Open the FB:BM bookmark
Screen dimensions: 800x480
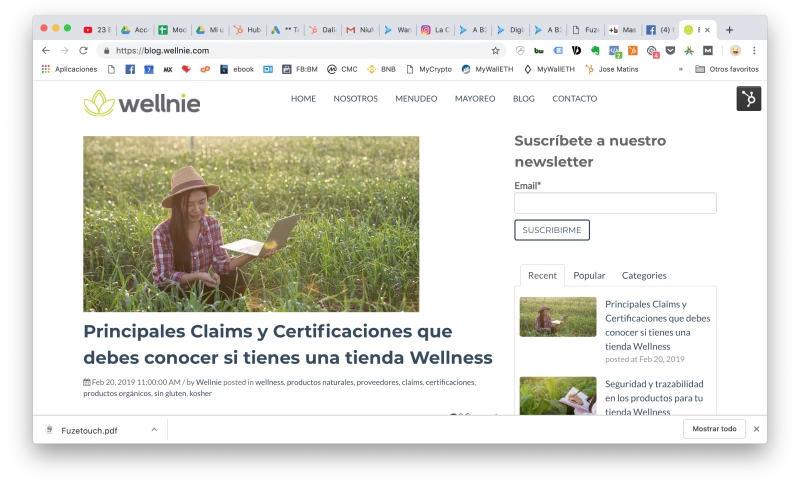[x=300, y=69]
